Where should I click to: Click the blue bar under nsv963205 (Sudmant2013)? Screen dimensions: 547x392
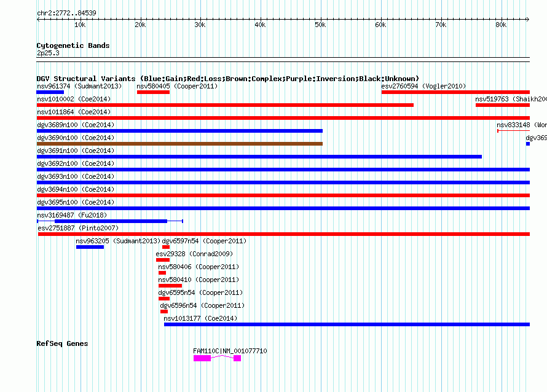[90, 247]
